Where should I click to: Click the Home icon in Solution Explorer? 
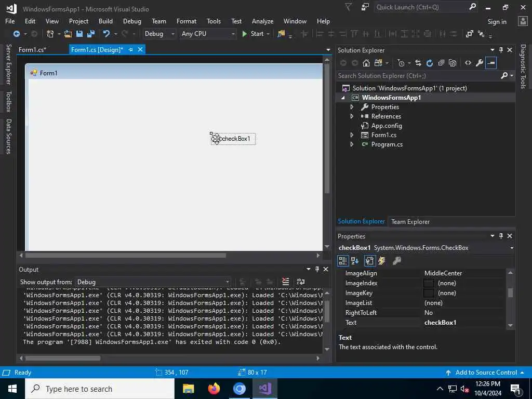point(366,63)
